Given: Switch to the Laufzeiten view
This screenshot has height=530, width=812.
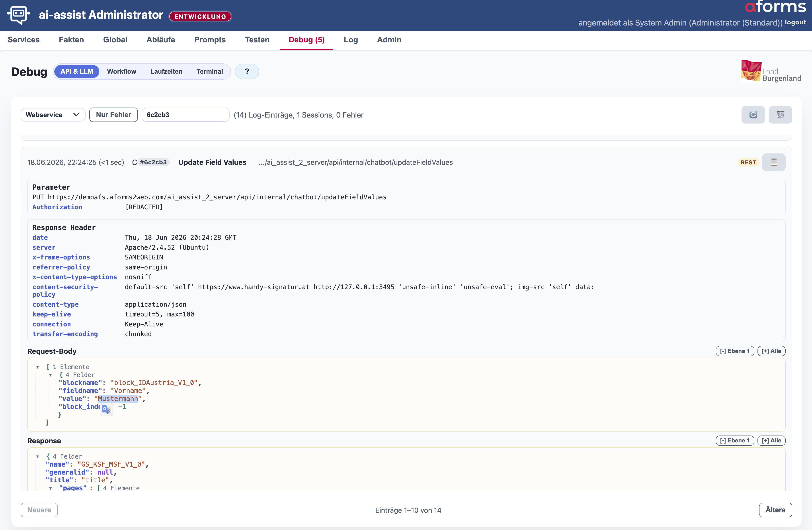Looking at the screenshot, I should (166, 71).
